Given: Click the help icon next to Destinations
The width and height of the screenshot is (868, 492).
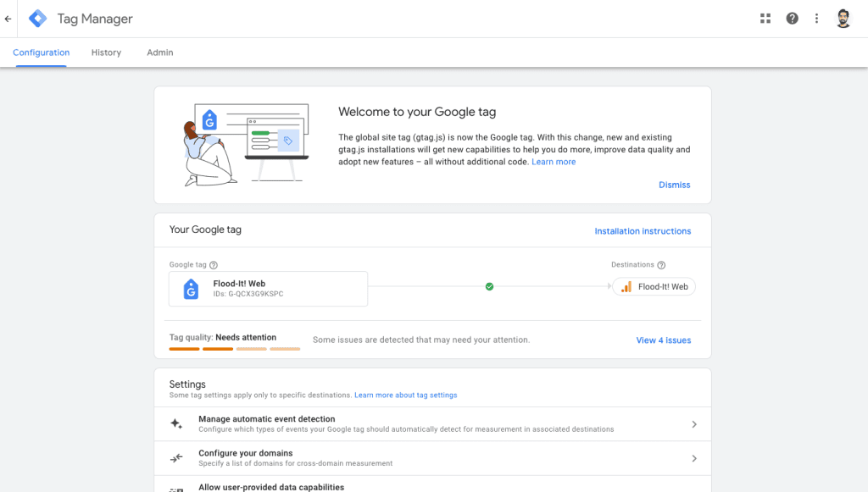Looking at the screenshot, I should tap(663, 264).
